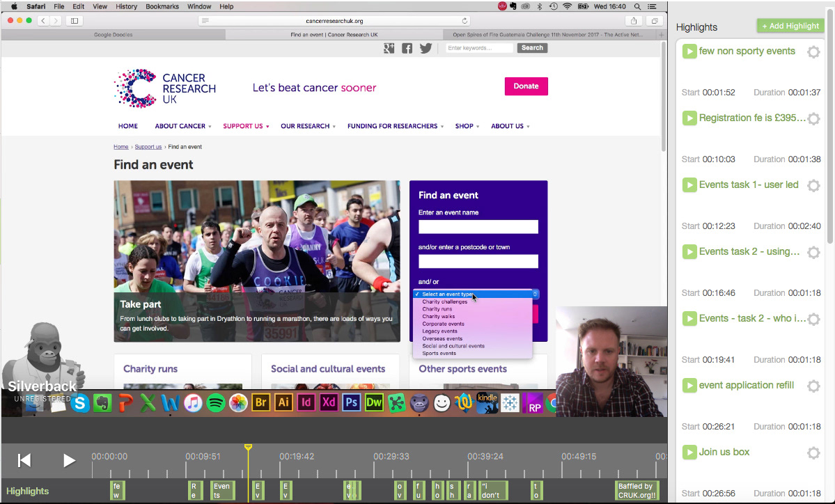The width and height of the screenshot is (835, 504).
Task: Play the 'few non sporty events' highlight
Action: [689, 51]
